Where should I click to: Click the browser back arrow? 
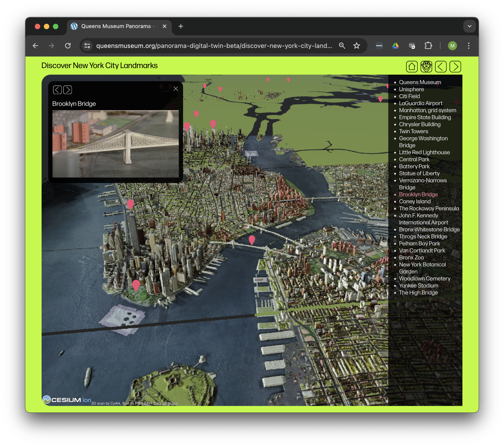[x=35, y=46]
